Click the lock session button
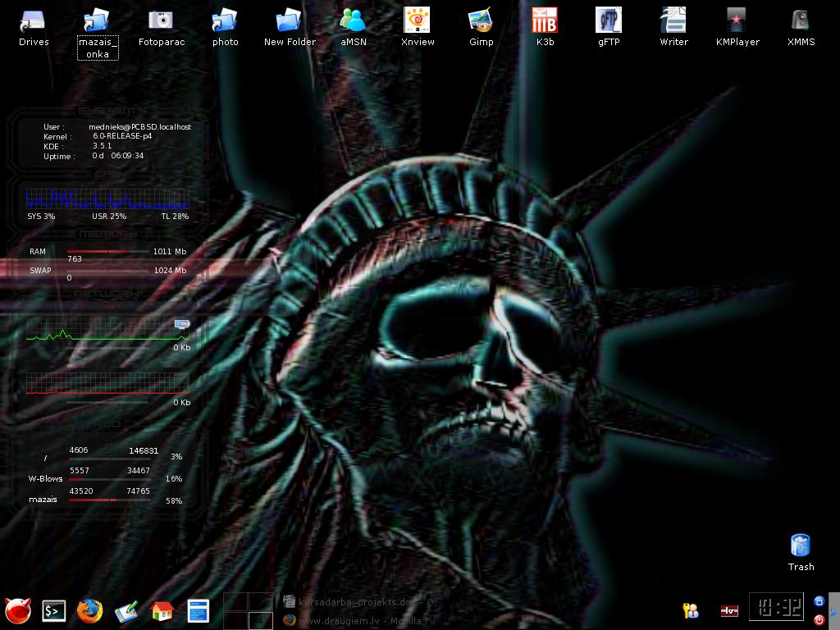This screenshot has width=840, height=630. click(819, 601)
